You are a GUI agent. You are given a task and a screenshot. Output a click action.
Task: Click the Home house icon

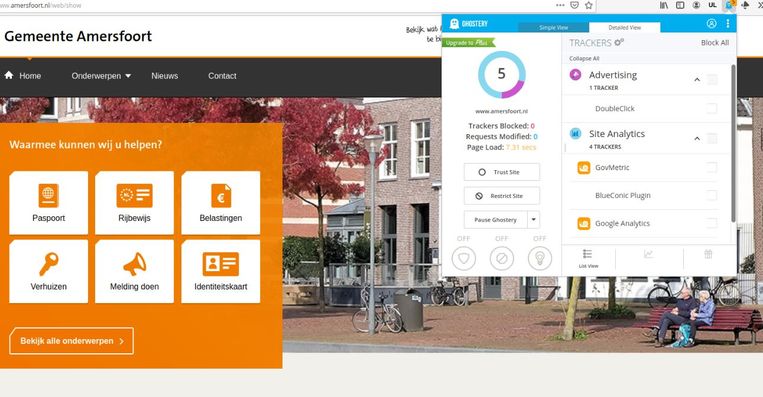tap(9, 75)
